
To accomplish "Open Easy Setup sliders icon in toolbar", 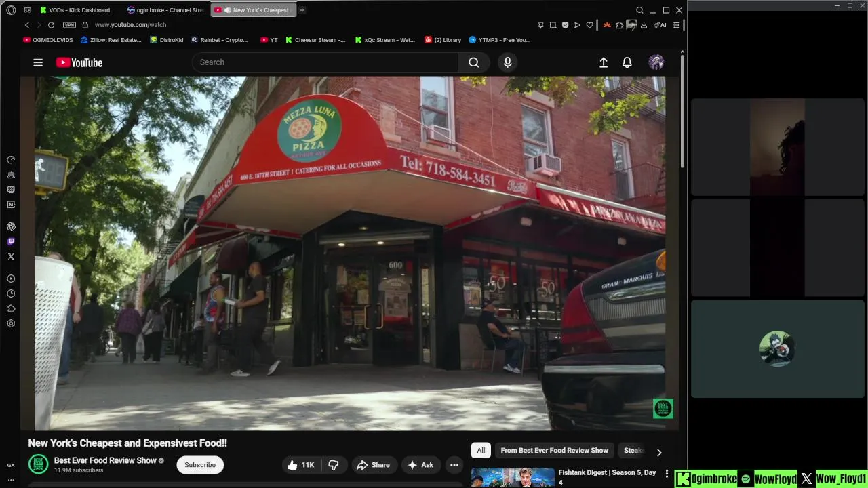I will click(676, 25).
